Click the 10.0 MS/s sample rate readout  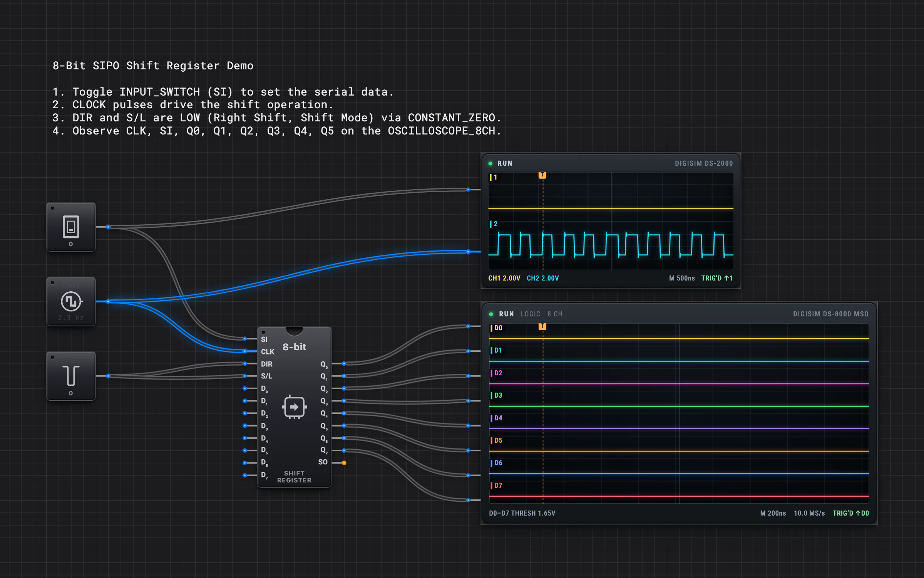pyautogui.click(x=809, y=513)
